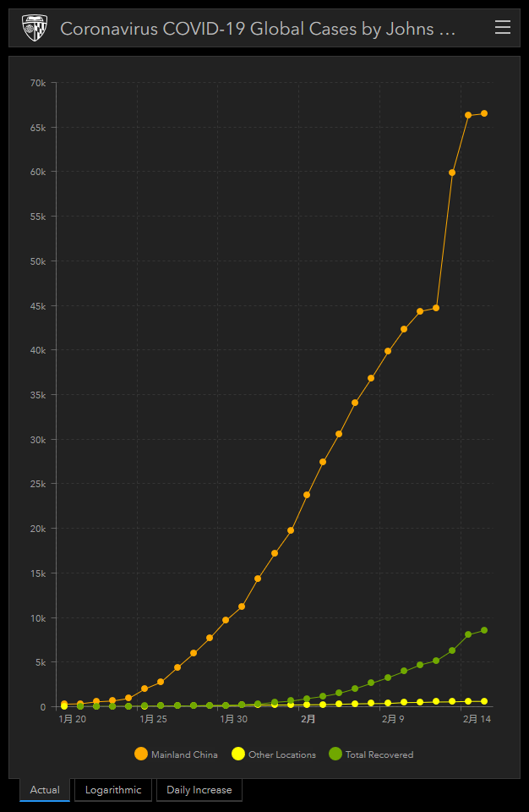
Task: Click the 1月 20 x-axis label
Action: 73,719
